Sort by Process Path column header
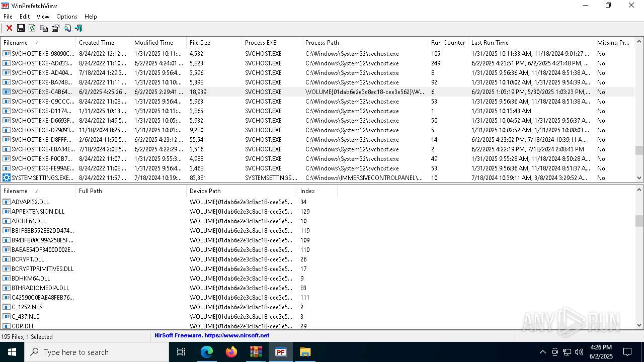This screenshot has width=644, height=362. [x=365, y=43]
